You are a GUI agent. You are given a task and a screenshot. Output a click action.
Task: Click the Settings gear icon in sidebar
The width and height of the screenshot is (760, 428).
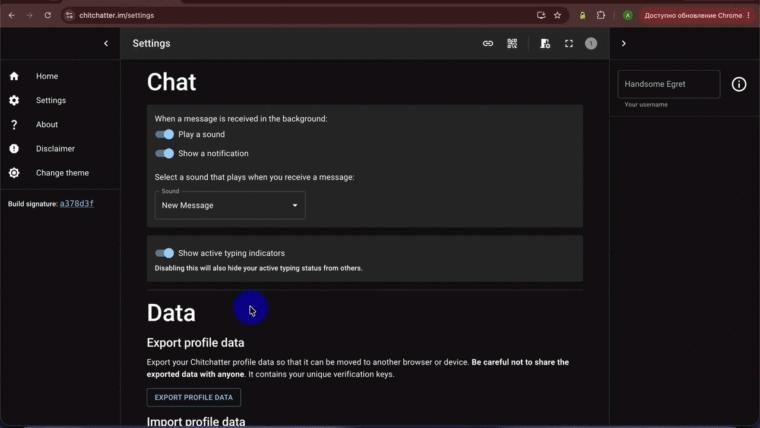[x=14, y=100]
